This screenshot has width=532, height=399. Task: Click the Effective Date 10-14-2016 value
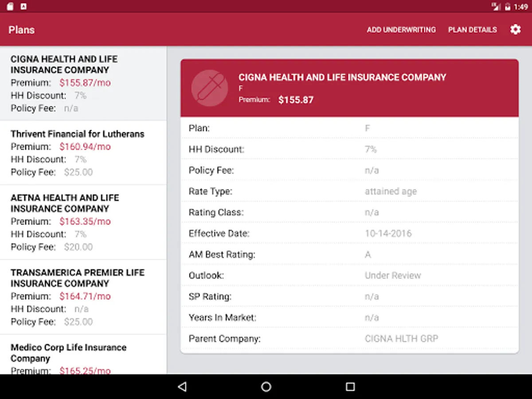tap(388, 233)
